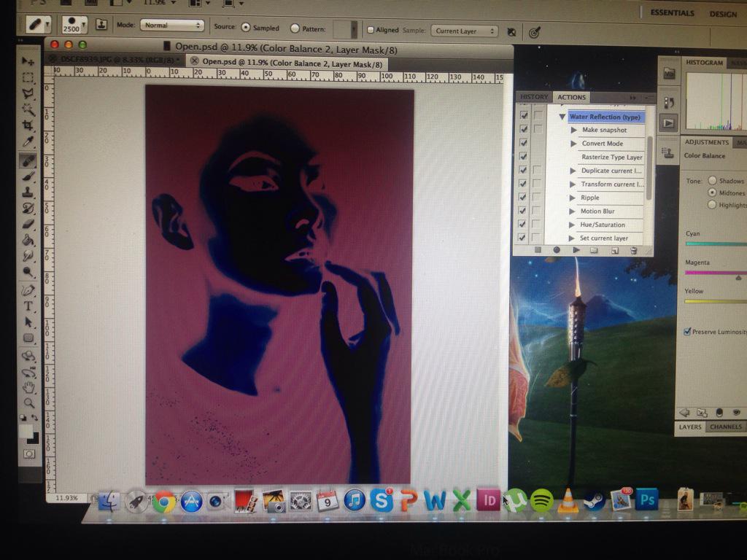Expand the Make snapshot step
The width and height of the screenshot is (747, 560).
tap(574, 130)
